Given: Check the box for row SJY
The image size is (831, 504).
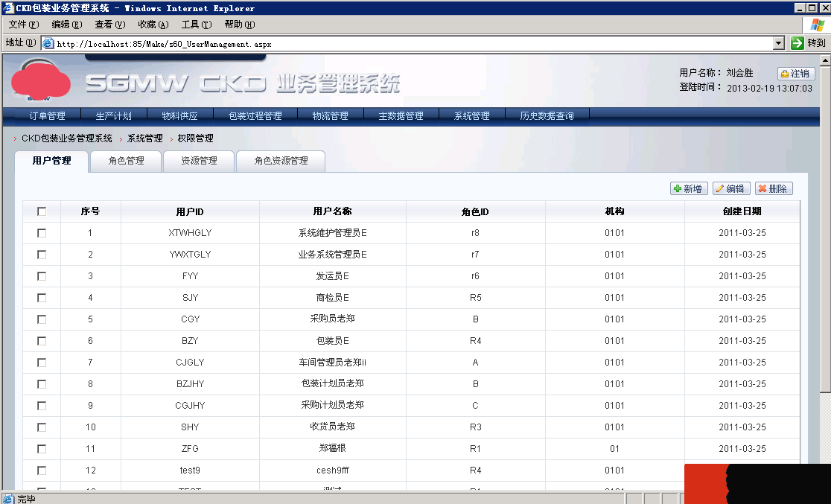Looking at the screenshot, I should coord(42,298).
